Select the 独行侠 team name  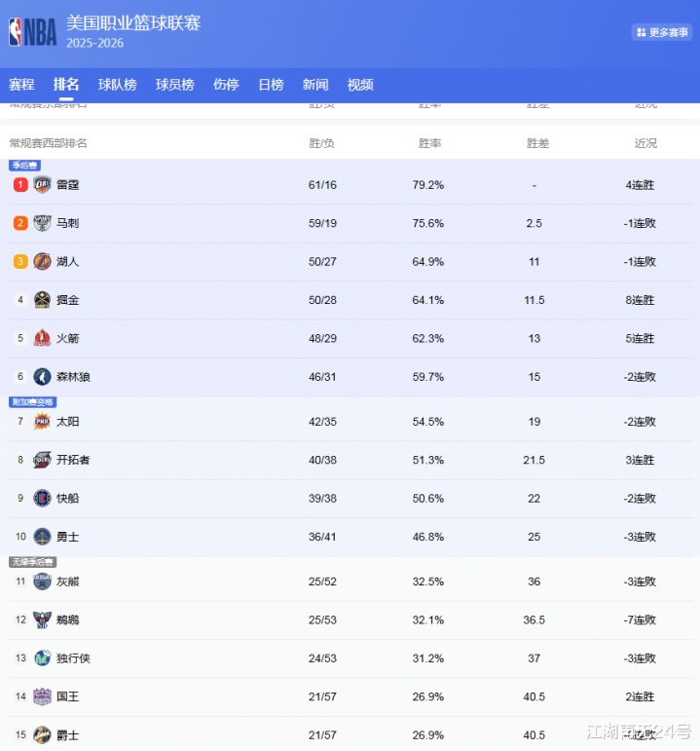[x=73, y=658]
